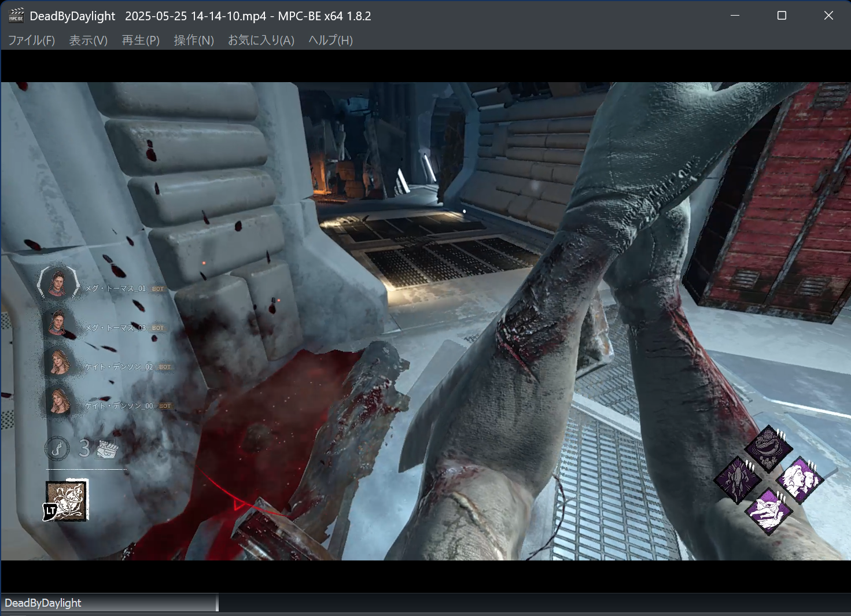Click the score event icon beside the hook counter
The image size is (851, 616).
[106, 449]
